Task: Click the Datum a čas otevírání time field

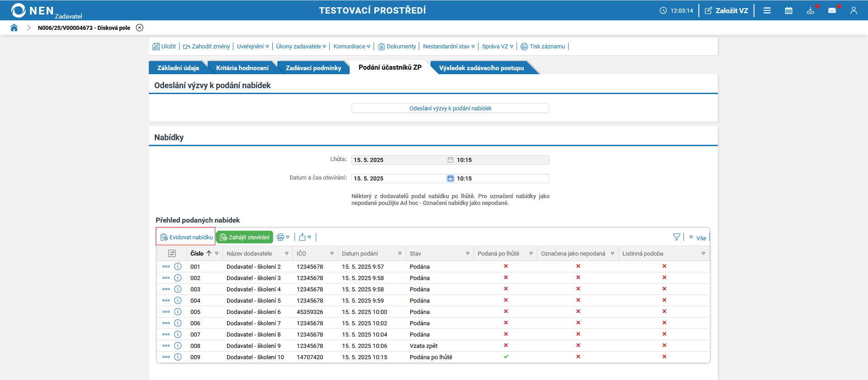Action: coord(502,178)
